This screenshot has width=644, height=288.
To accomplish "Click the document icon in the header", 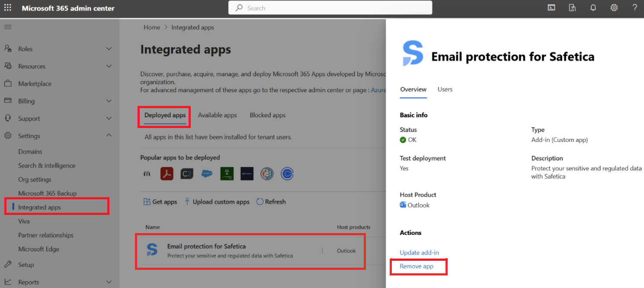I will [572, 8].
